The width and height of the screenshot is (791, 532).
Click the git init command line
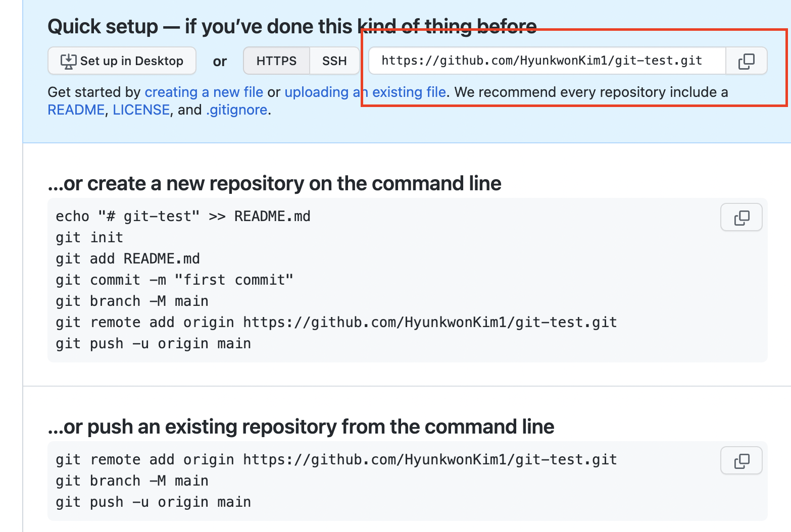pyautogui.click(x=89, y=237)
